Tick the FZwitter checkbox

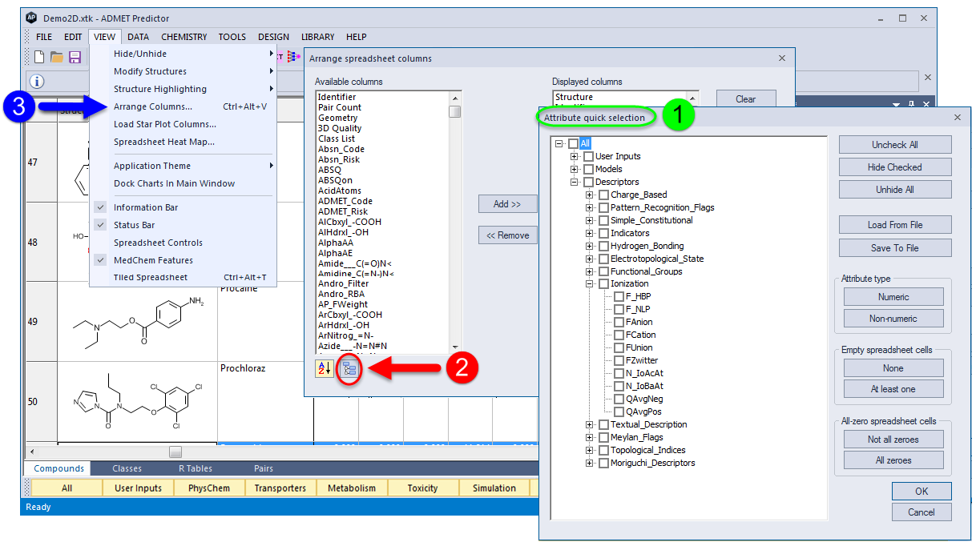(619, 360)
